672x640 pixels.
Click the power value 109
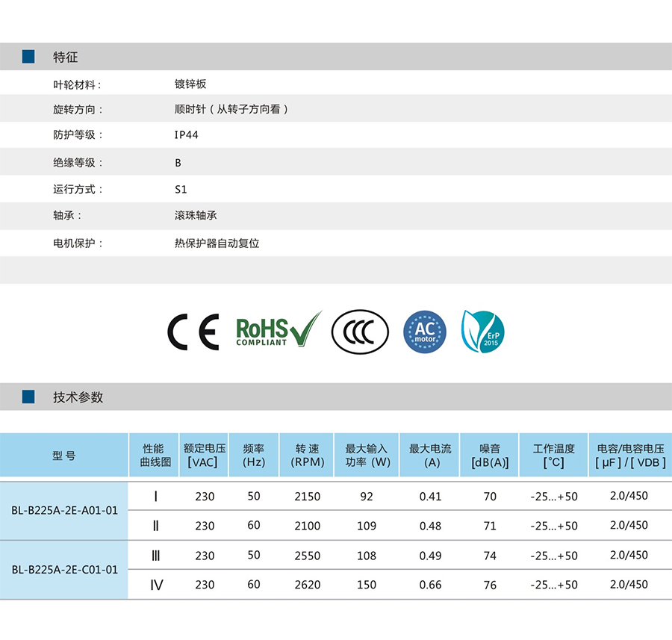click(367, 526)
